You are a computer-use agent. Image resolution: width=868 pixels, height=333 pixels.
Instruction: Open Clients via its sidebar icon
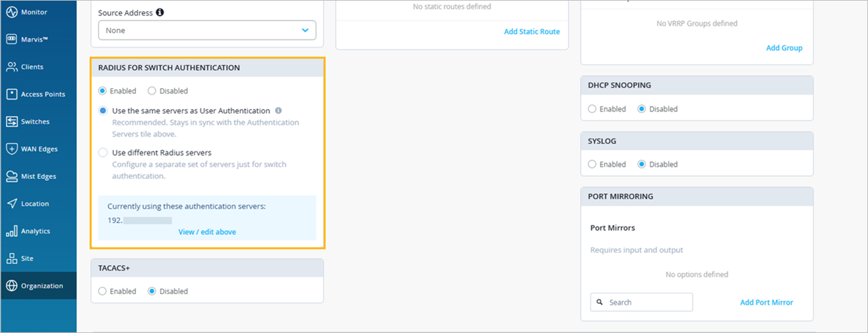(11, 66)
